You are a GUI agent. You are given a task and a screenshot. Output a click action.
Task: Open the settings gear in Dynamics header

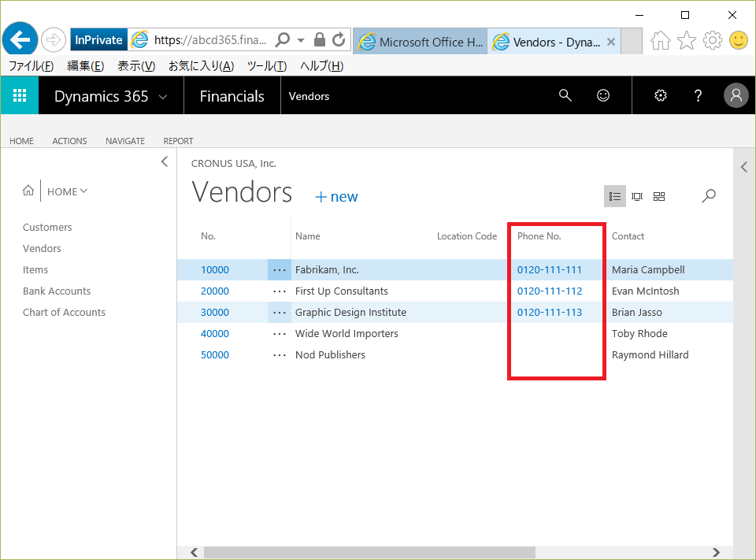(x=661, y=95)
